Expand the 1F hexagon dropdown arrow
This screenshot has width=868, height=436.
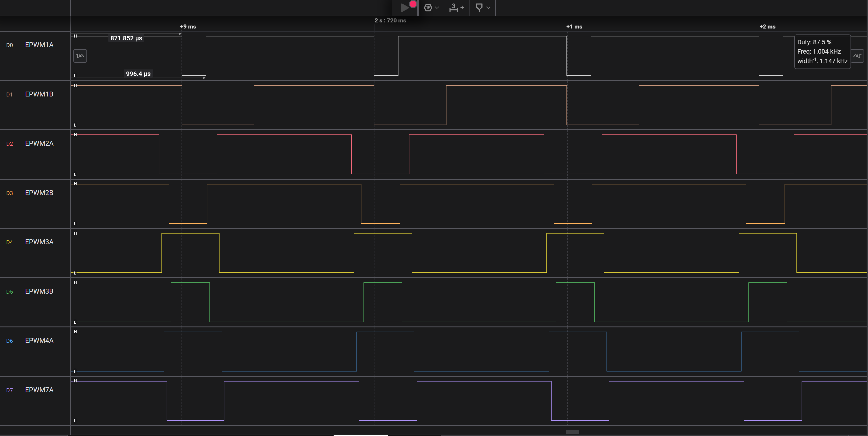click(437, 7)
